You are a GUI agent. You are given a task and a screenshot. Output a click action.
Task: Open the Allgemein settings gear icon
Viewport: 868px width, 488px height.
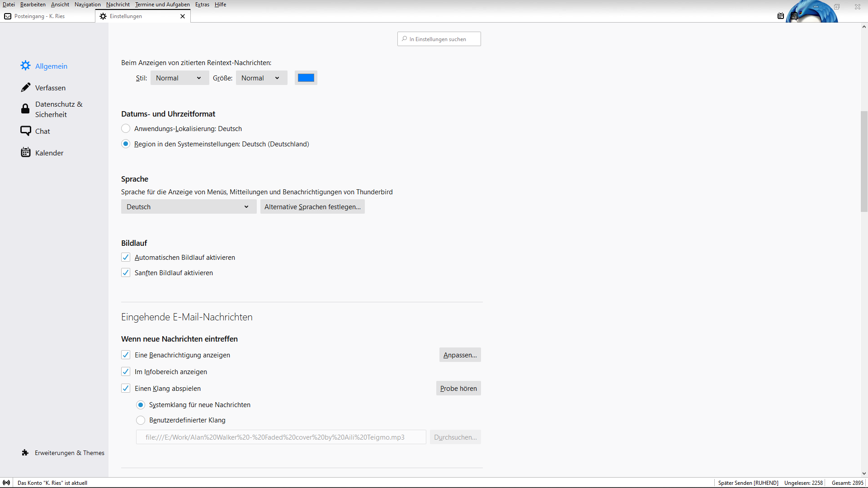click(x=26, y=66)
